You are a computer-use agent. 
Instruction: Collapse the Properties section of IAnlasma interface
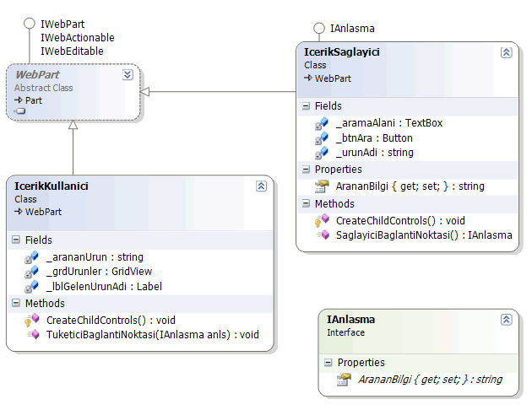(329, 363)
